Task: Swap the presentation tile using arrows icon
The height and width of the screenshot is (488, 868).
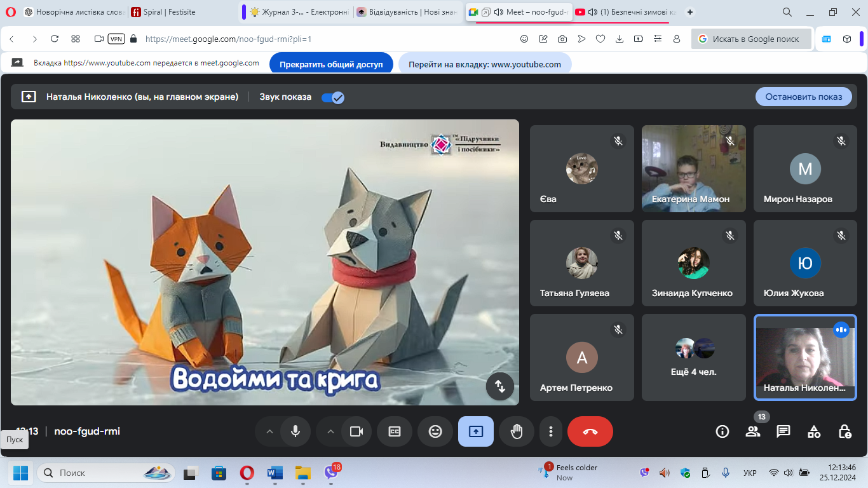Action: (500, 386)
